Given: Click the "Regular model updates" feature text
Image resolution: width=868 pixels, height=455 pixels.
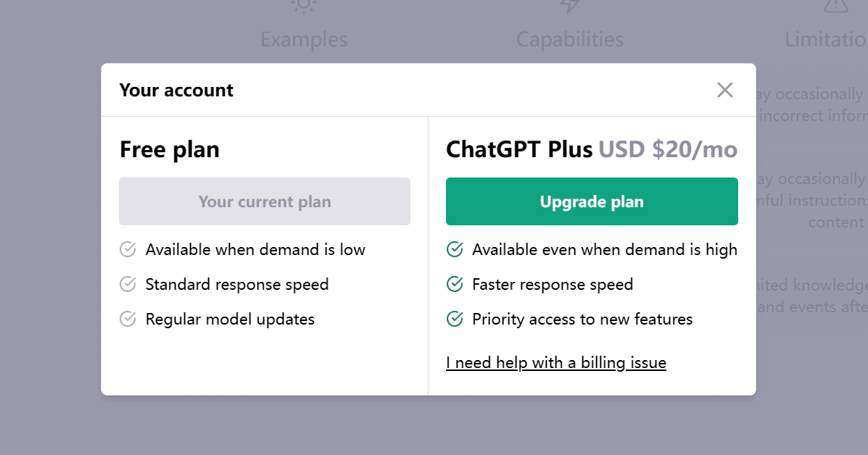Looking at the screenshot, I should point(230,320).
